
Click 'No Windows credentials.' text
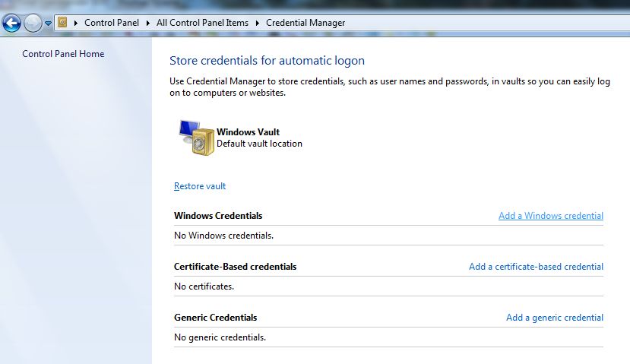pos(223,236)
